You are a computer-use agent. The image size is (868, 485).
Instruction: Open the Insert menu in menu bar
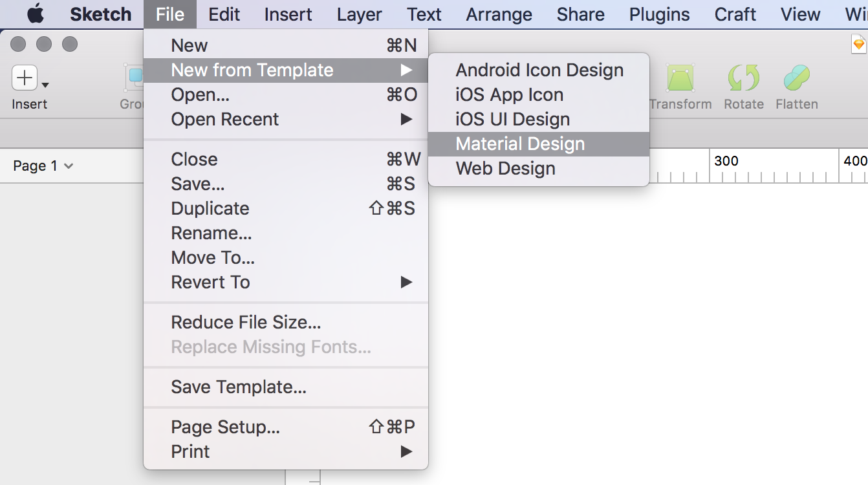pos(288,14)
